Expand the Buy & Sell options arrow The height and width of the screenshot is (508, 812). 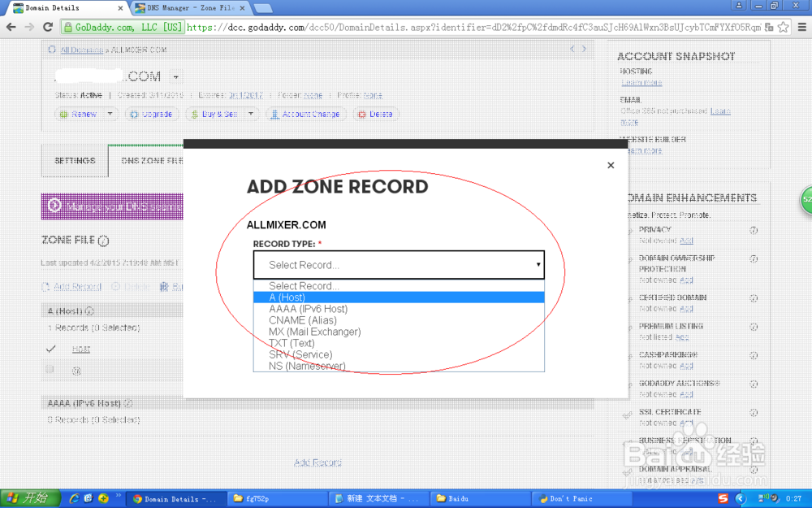click(x=251, y=114)
